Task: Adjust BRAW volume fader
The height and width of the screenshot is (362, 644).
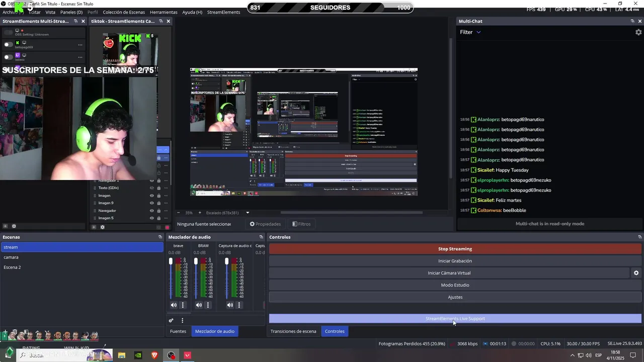Action: 196,261
